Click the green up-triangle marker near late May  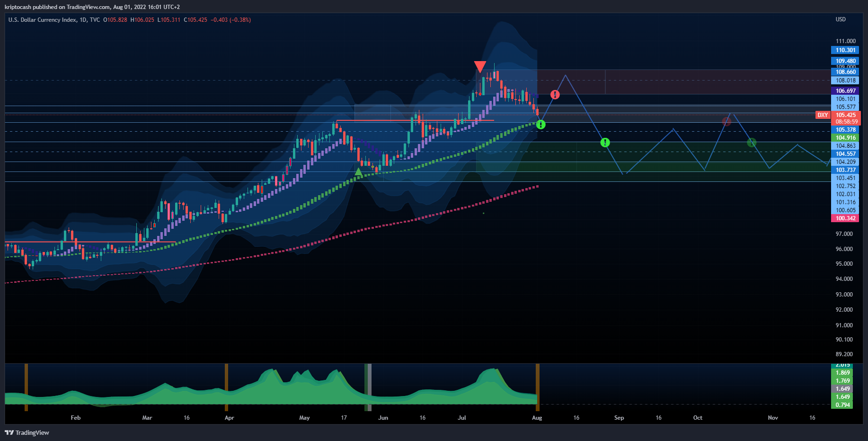click(x=359, y=172)
